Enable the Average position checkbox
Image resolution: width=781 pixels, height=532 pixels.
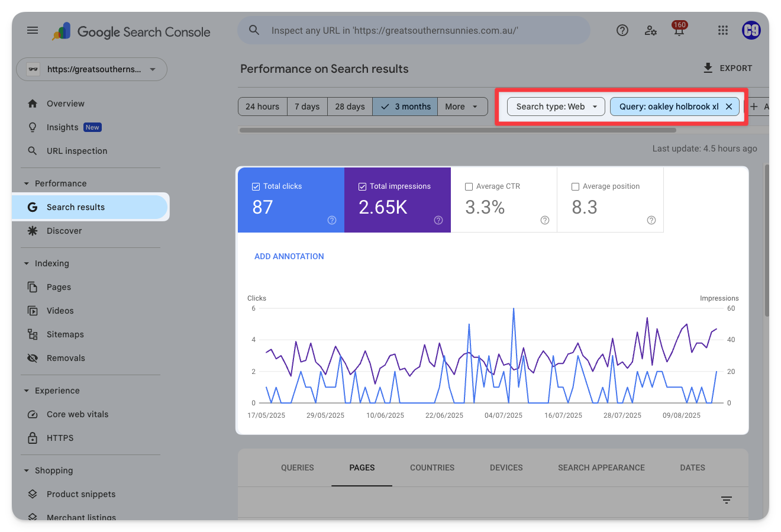[x=575, y=186]
